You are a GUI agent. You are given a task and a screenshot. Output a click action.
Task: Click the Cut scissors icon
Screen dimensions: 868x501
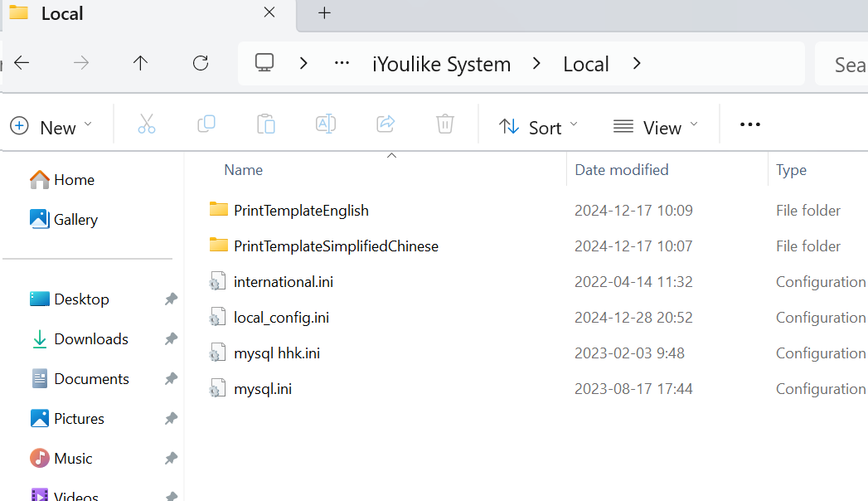[x=147, y=125]
